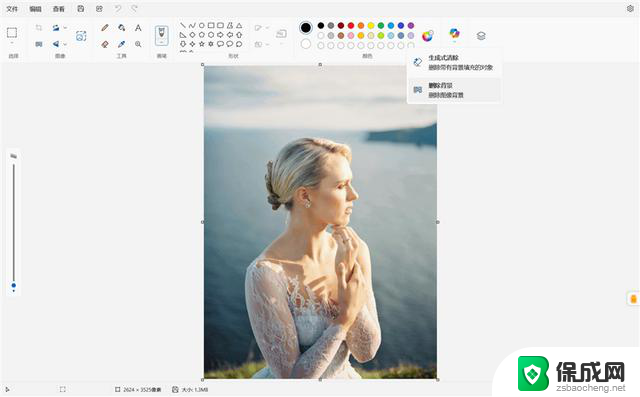Click the image dimensions text in status bar

click(142, 390)
